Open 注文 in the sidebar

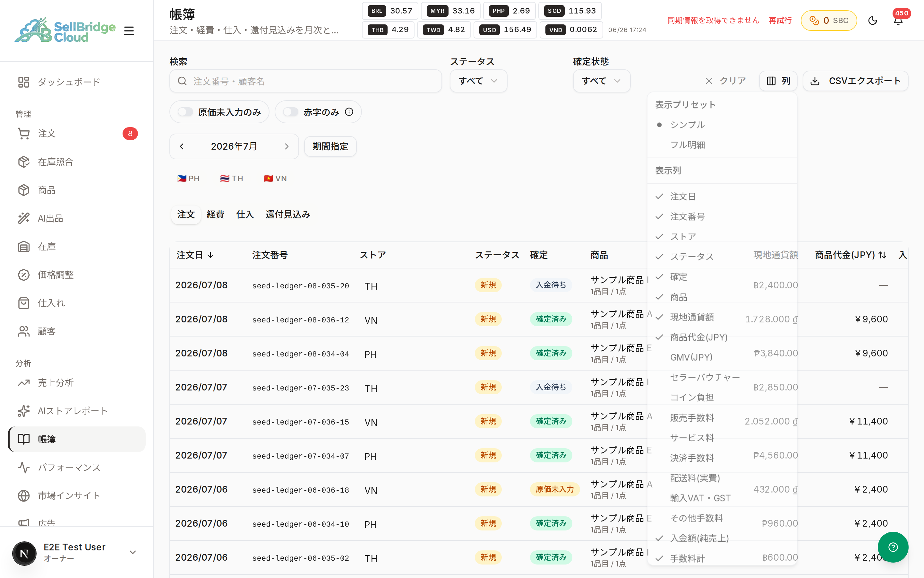coord(76,133)
